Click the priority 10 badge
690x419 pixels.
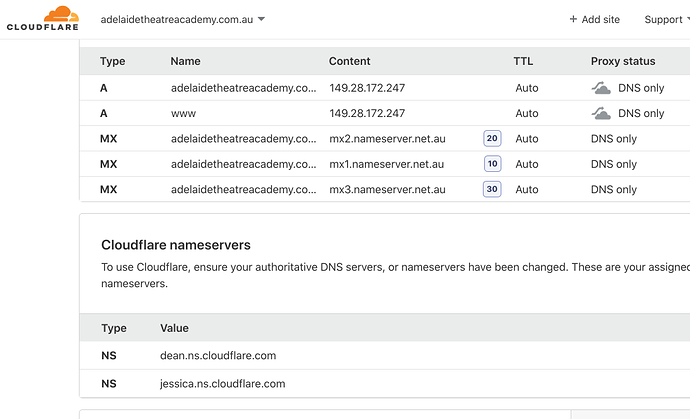coord(492,164)
